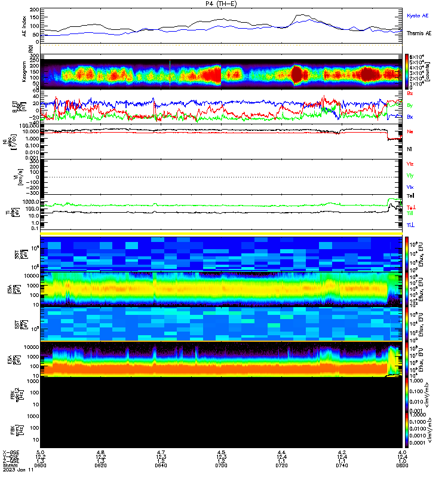
Task: Click the 0600 time tick label
Action: [40, 465]
